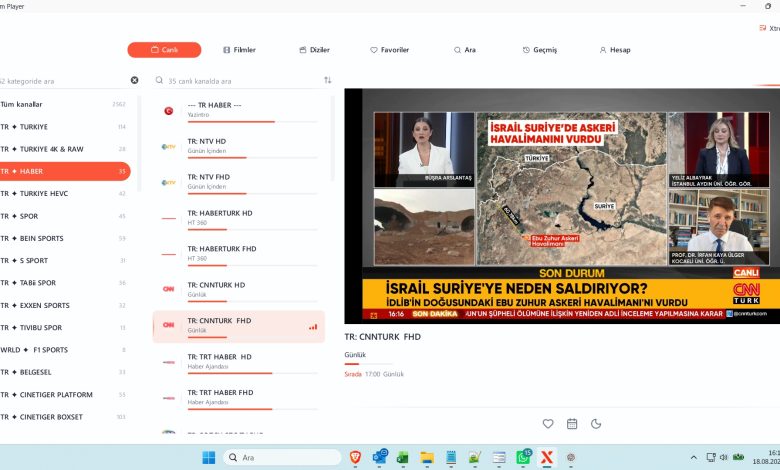Open Brave browser from taskbar
780x470 pixels.
[355, 457]
